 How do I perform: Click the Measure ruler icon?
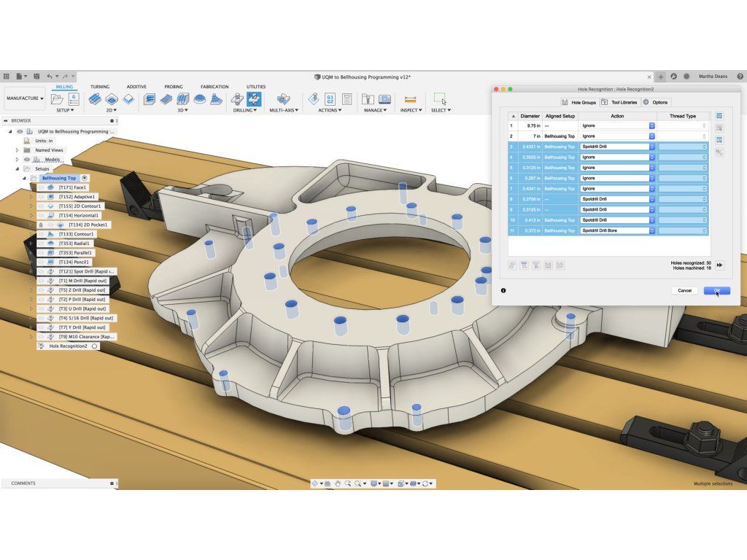[410, 99]
